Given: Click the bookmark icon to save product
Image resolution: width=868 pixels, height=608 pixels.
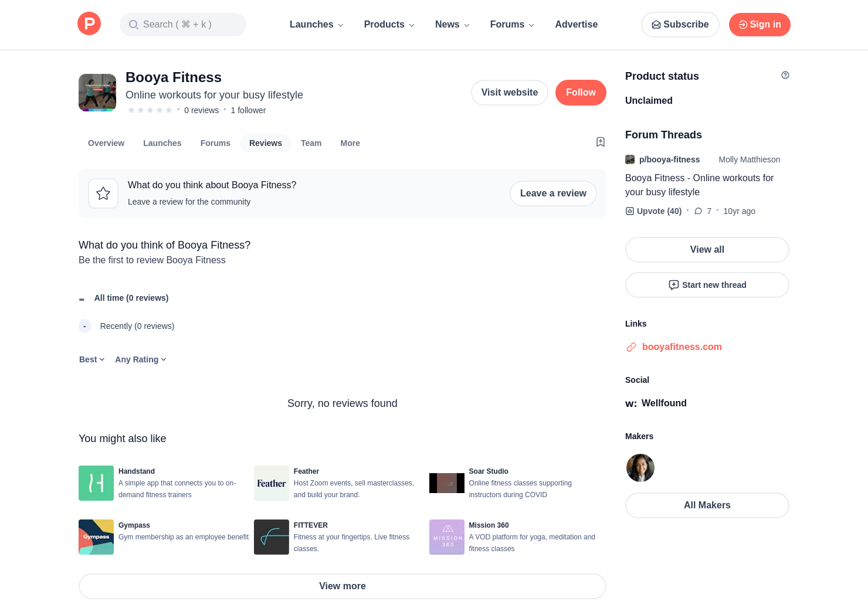Looking at the screenshot, I should [x=600, y=142].
